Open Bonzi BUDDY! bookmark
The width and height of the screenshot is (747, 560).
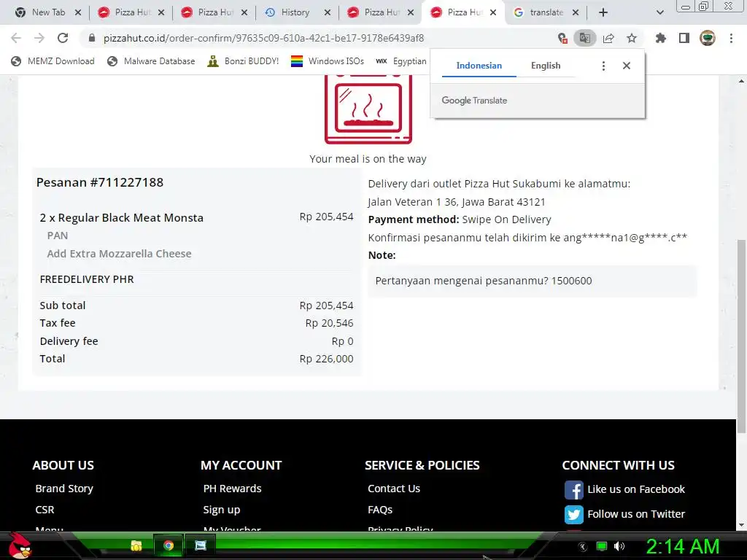(x=243, y=61)
